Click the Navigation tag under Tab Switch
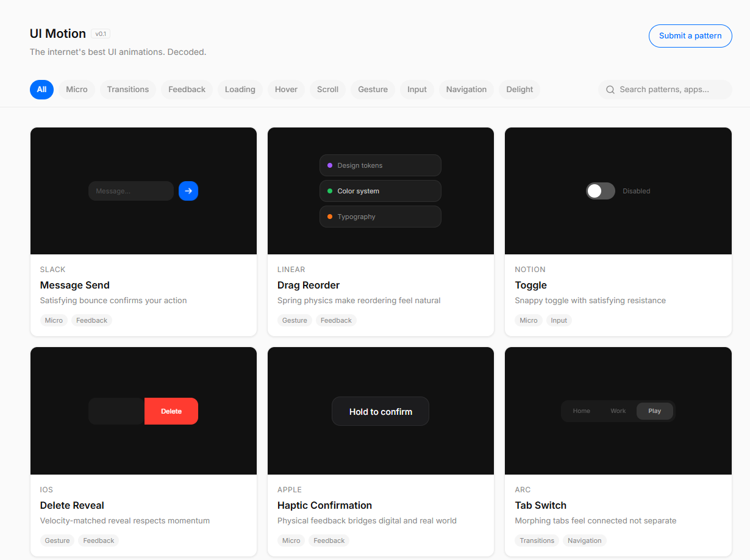The width and height of the screenshot is (750, 560). 584,540
